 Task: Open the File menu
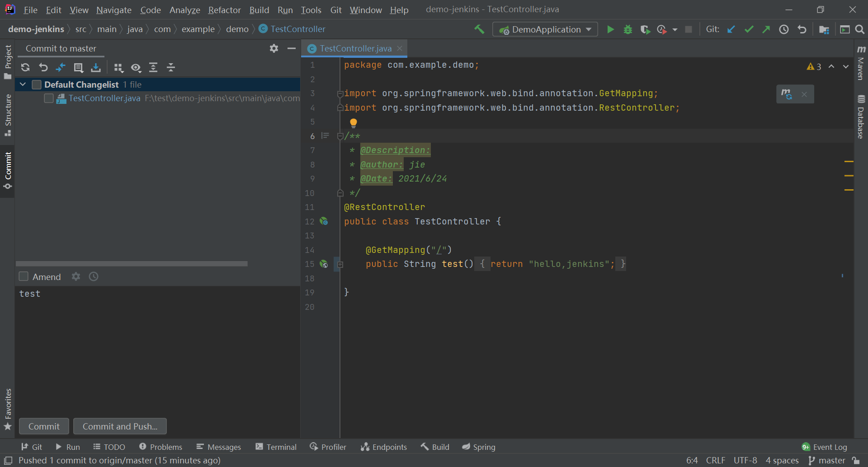[30, 9]
